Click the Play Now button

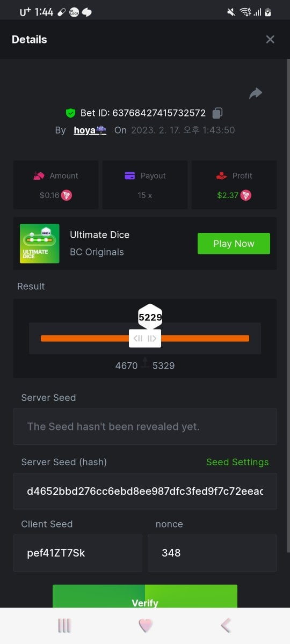(x=234, y=244)
